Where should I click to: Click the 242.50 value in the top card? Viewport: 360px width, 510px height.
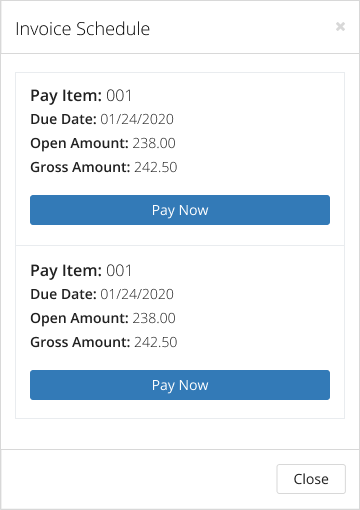click(156, 167)
